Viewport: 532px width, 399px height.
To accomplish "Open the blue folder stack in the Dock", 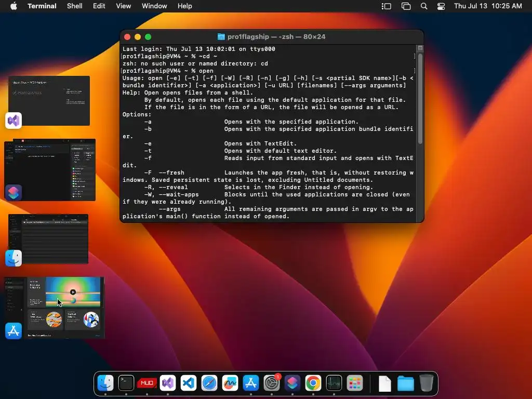I will [x=406, y=383].
